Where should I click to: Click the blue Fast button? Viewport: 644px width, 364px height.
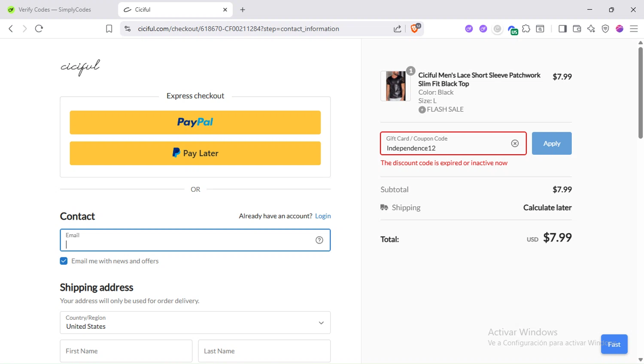[614, 344]
